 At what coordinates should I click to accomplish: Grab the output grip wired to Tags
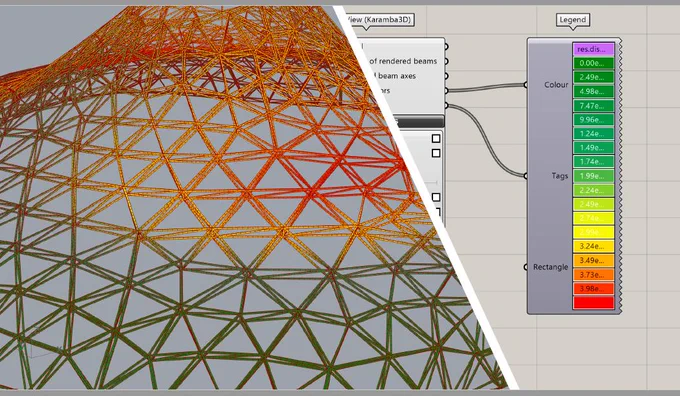pyautogui.click(x=446, y=105)
